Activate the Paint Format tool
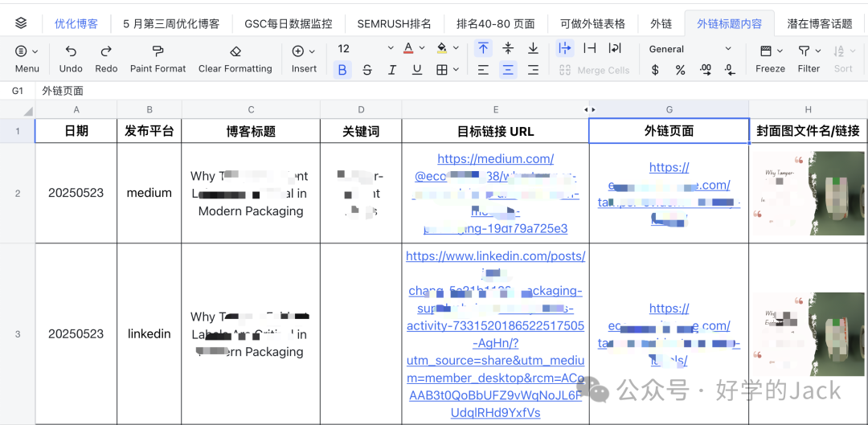The image size is (868, 425). pos(158,59)
